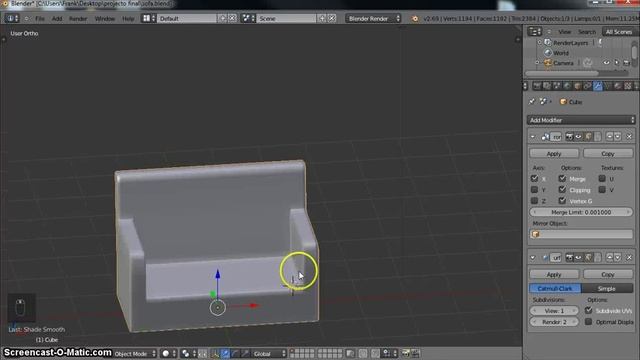Toggle Camera selectability arrow icon

click(616, 63)
